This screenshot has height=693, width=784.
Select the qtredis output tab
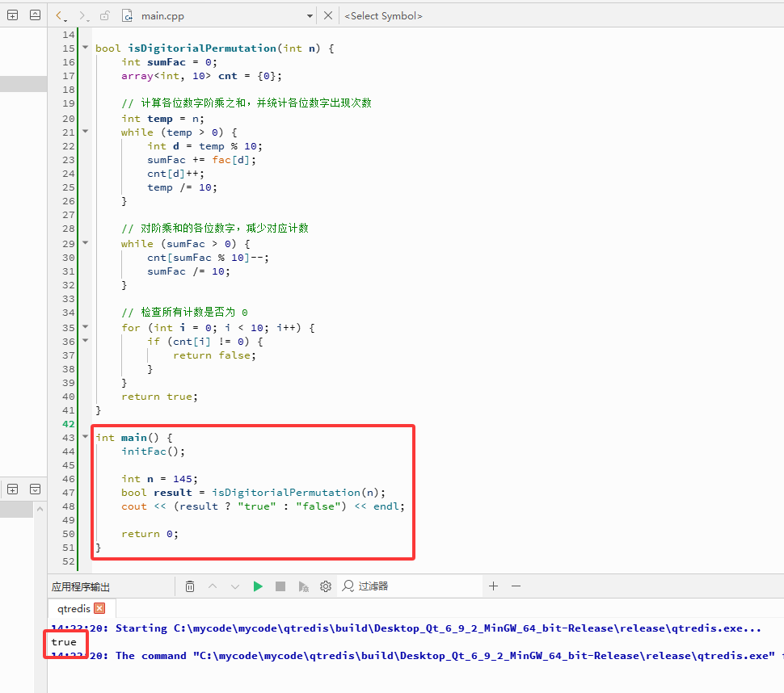(x=74, y=608)
